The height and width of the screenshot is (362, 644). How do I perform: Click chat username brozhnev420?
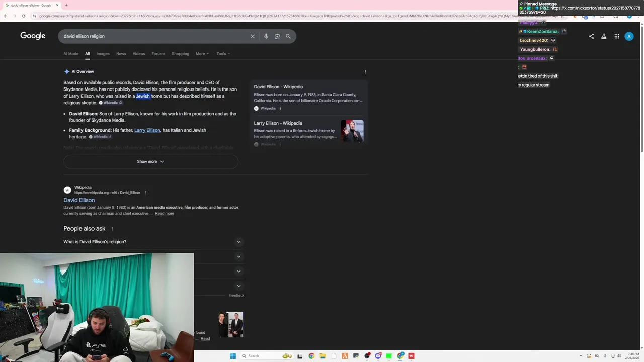click(x=534, y=40)
